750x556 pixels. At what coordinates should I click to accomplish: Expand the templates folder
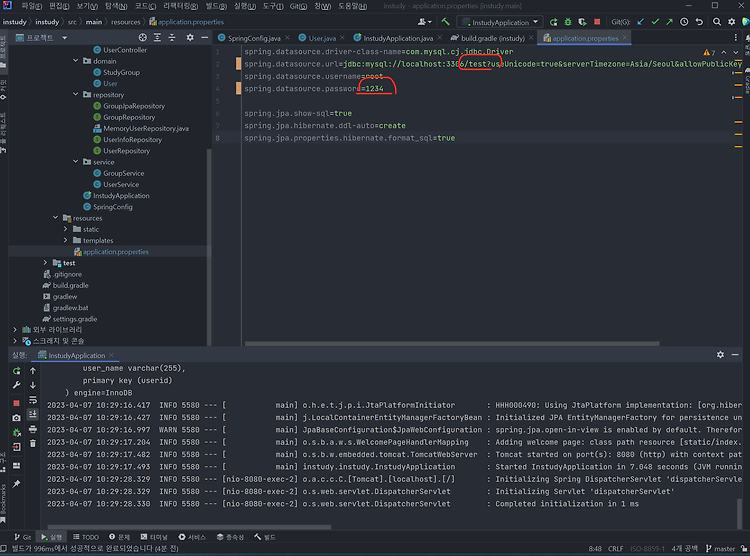66,240
